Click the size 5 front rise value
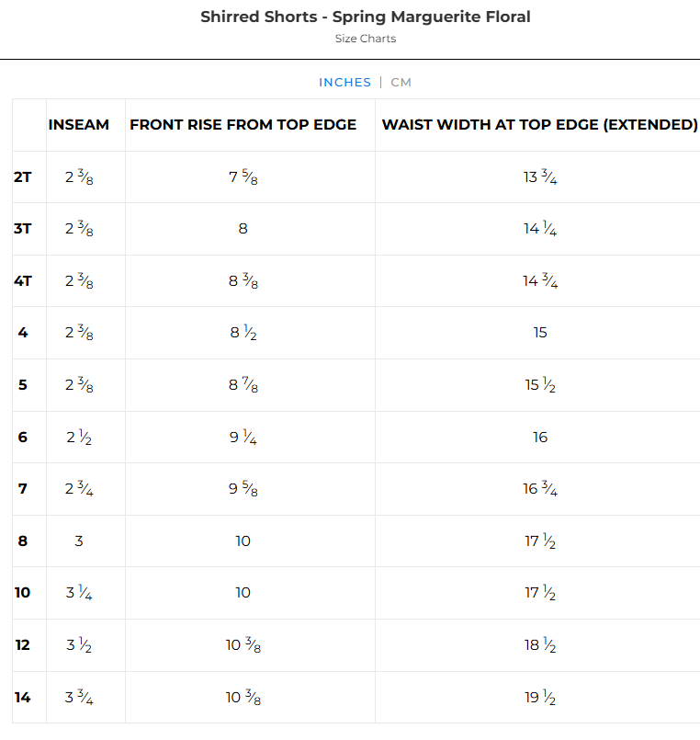 click(x=243, y=385)
